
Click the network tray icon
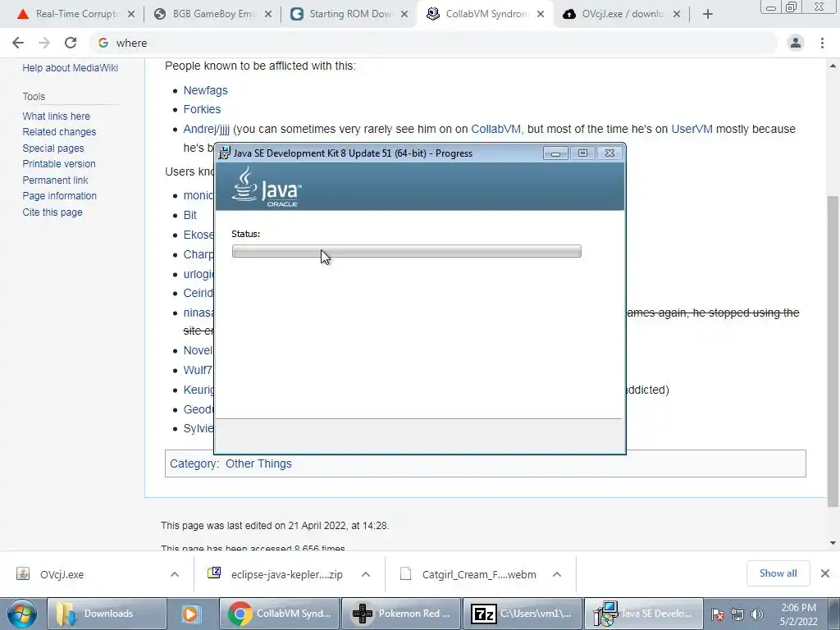pyautogui.click(x=737, y=614)
